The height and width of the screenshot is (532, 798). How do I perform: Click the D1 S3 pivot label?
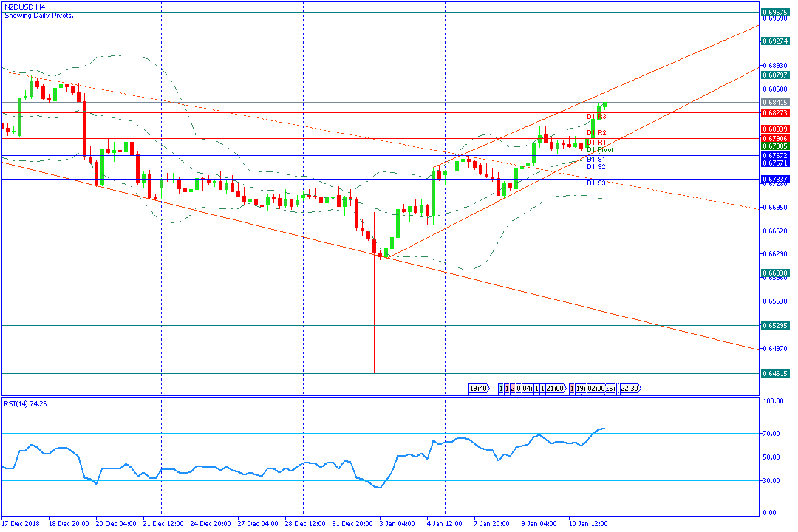point(596,183)
